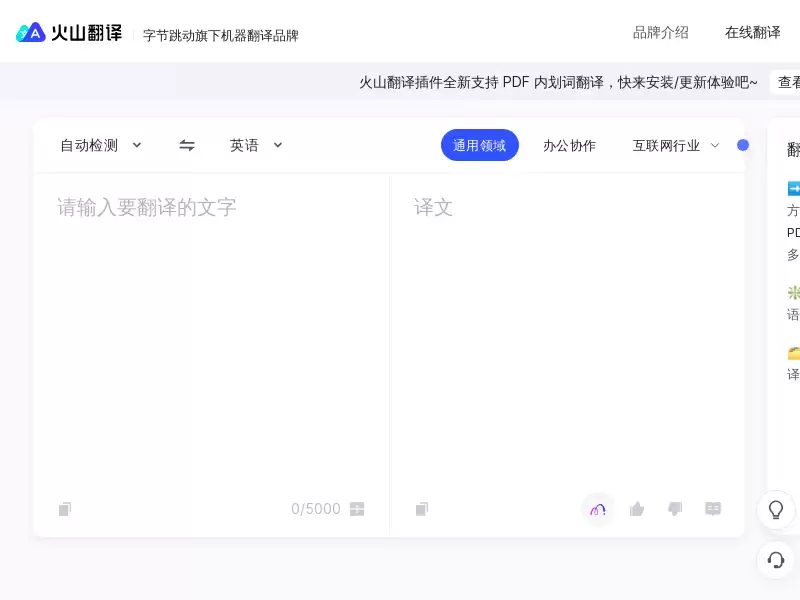The height and width of the screenshot is (600, 800).
Task: Open 英语 target language dropdown
Action: tap(256, 145)
